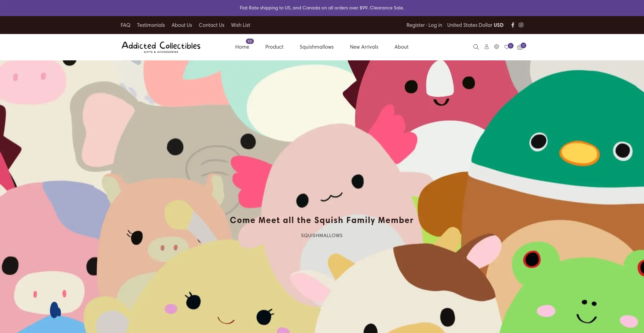The image size is (644, 333).
Task: Open the United States Dollar USD selector
Action: coord(475,25)
